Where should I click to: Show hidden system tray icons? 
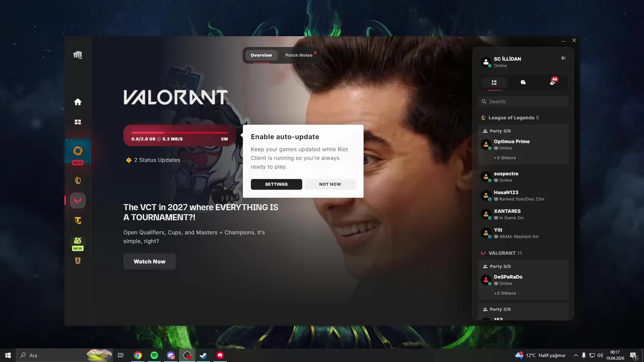point(576,355)
